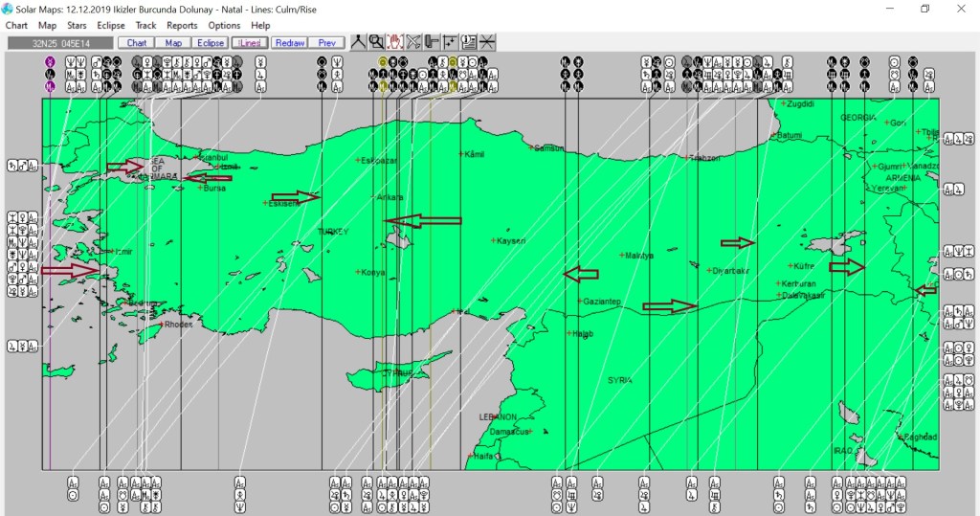Select the red hand pan tool
The height and width of the screenshot is (516, 980).
[395, 42]
